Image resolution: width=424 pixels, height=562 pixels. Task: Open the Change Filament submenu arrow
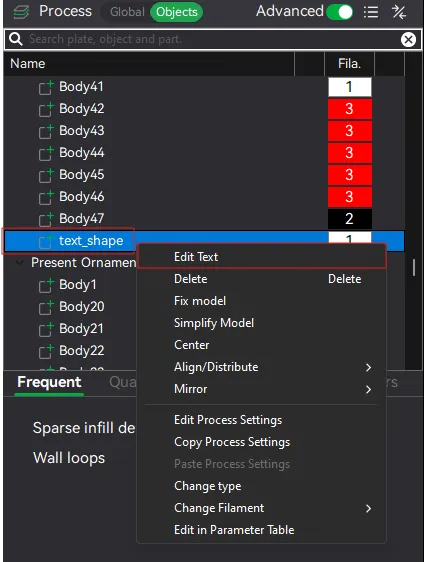click(368, 508)
